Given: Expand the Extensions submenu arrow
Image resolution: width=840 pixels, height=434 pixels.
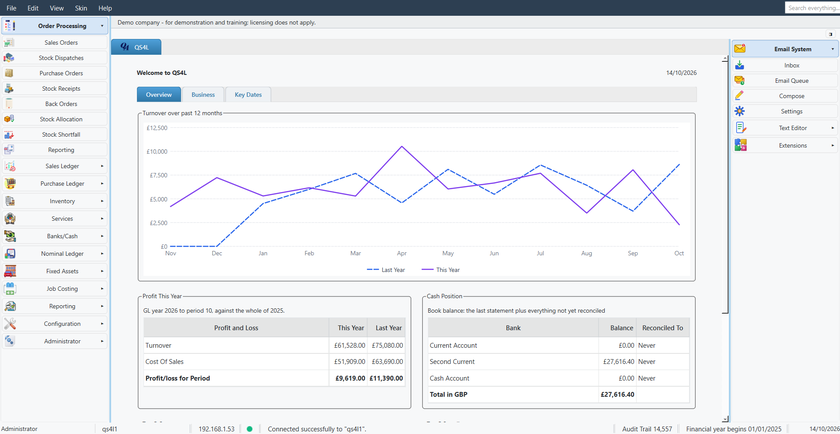Looking at the screenshot, I should 832,145.
